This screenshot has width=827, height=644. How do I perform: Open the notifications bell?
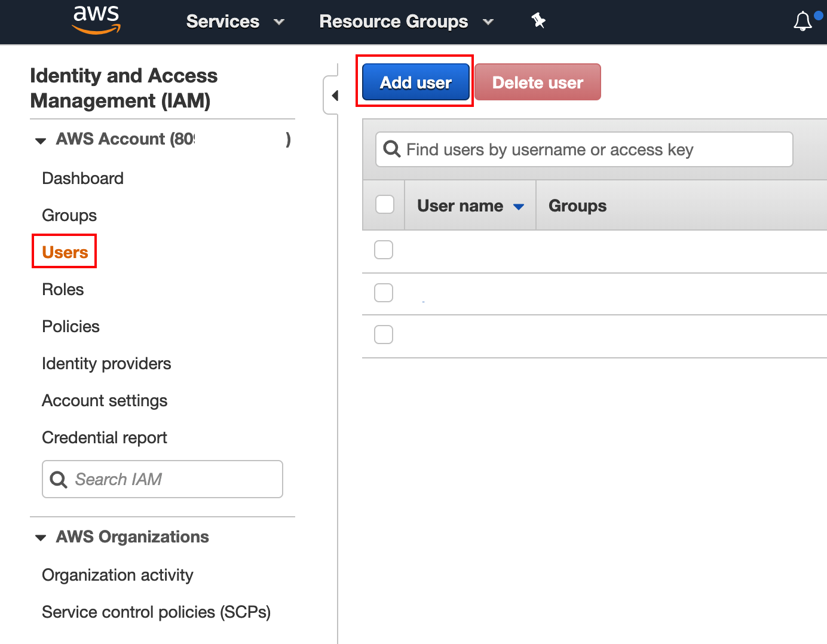803,22
